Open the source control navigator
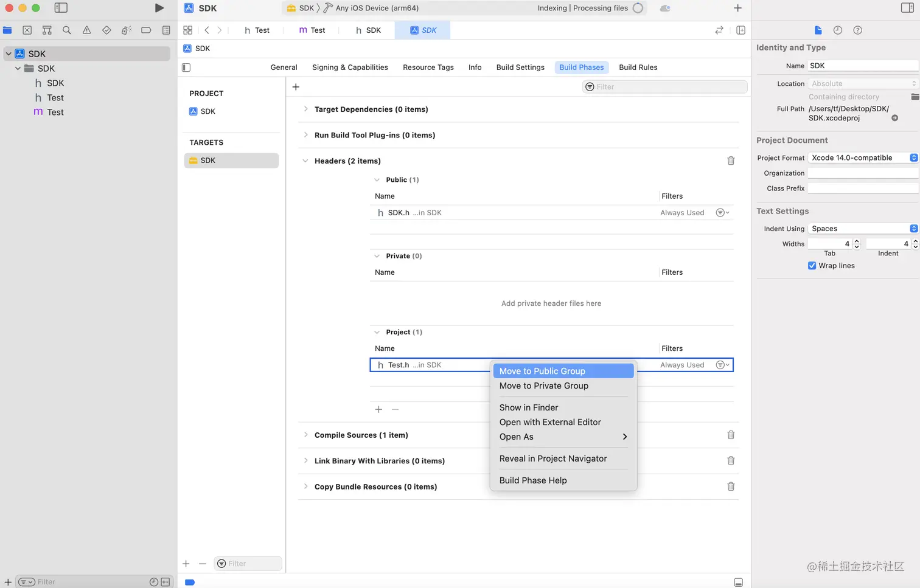This screenshot has height=588, width=920. (27, 30)
